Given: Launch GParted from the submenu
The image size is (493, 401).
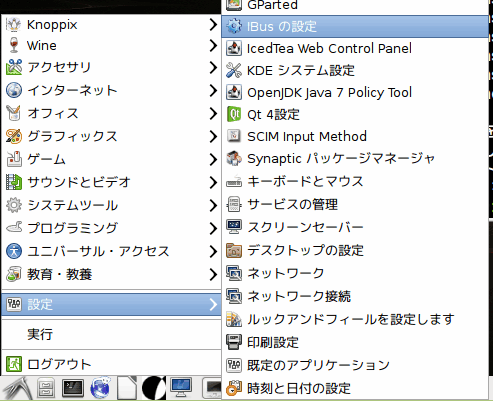Looking at the screenshot, I should coord(355,5).
